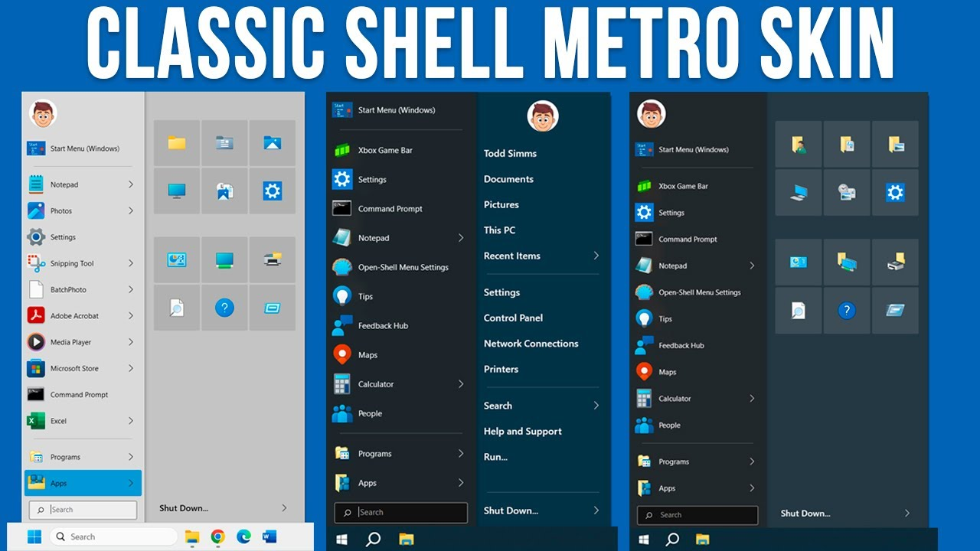
Task: Click the Windows 11 Start button on the taskbar
Action: [x=34, y=536]
